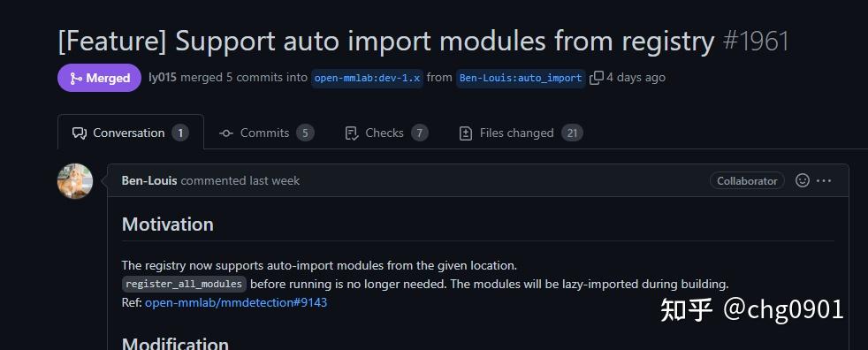Open the Checks tab
The height and width of the screenshot is (350, 868).
(386, 133)
